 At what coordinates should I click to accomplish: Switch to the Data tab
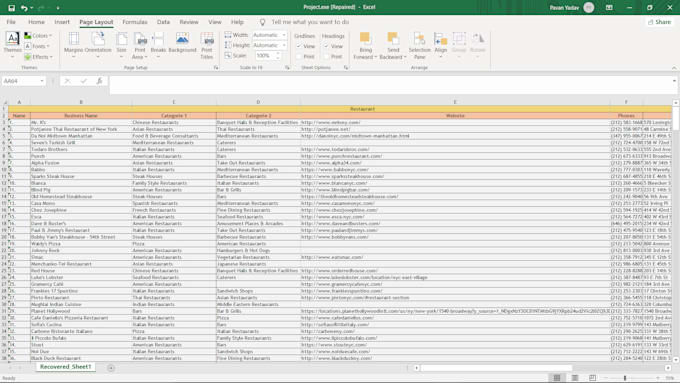tap(163, 22)
